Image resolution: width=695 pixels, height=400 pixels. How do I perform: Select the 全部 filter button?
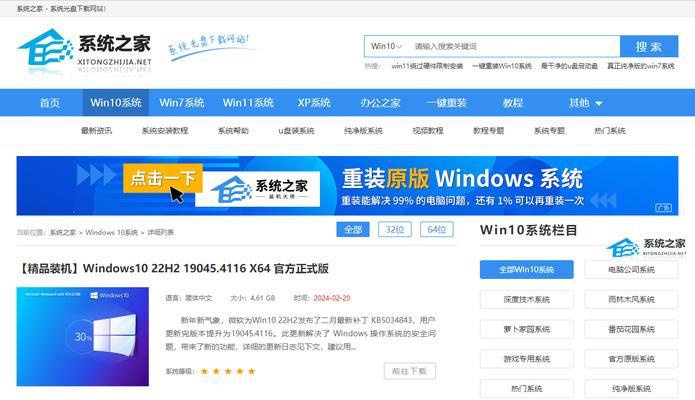coord(353,229)
